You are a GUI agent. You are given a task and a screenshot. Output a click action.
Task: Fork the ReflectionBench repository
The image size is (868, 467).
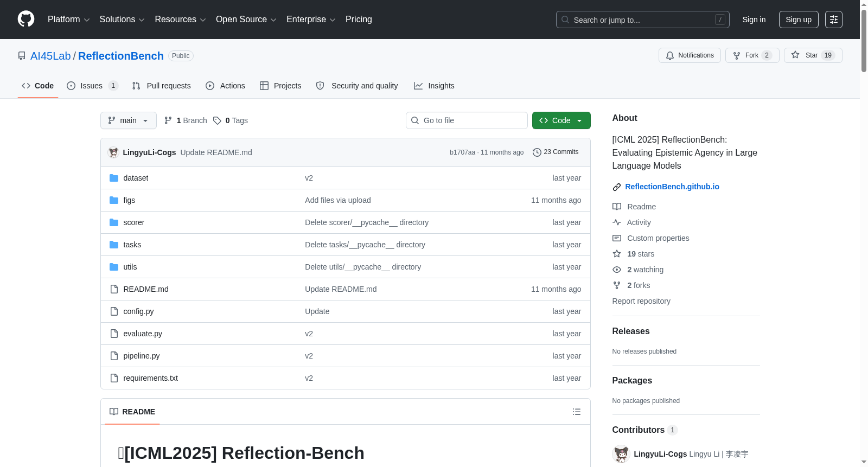752,55
